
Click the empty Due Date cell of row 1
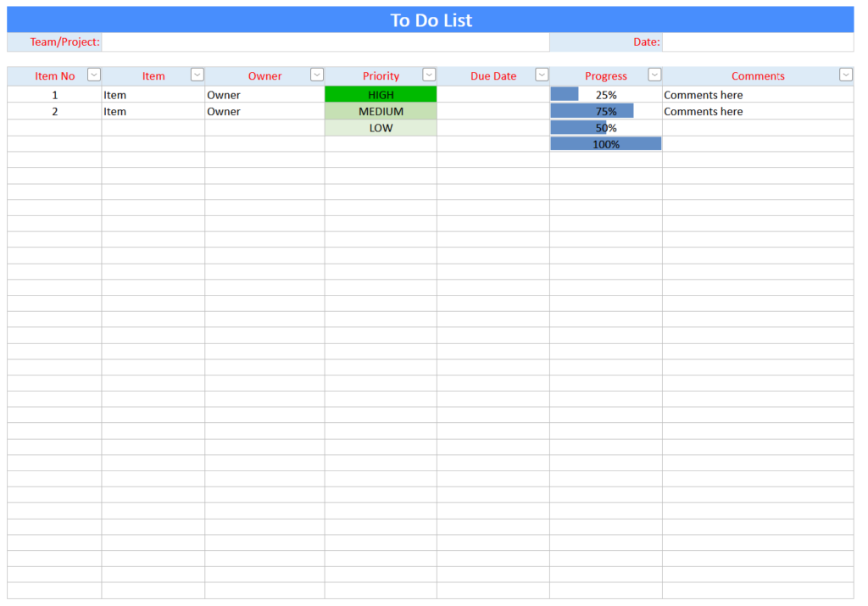[493, 95]
